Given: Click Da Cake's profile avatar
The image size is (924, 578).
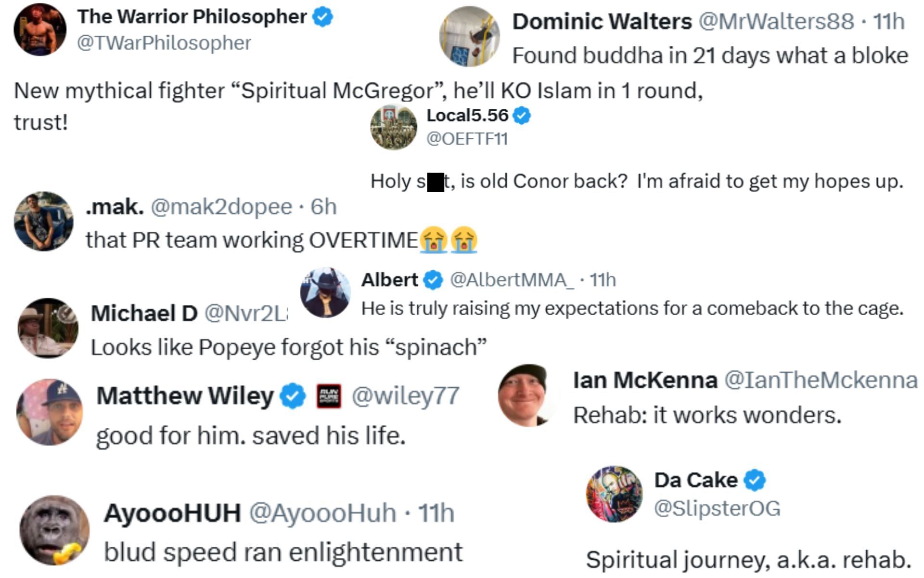Looking at the screenshot, I should [614, 494].
